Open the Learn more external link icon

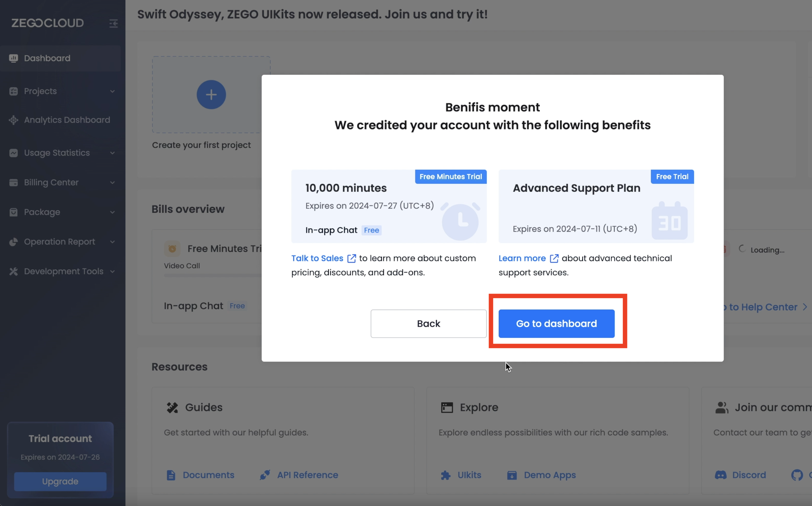click(x=554, y=258)
